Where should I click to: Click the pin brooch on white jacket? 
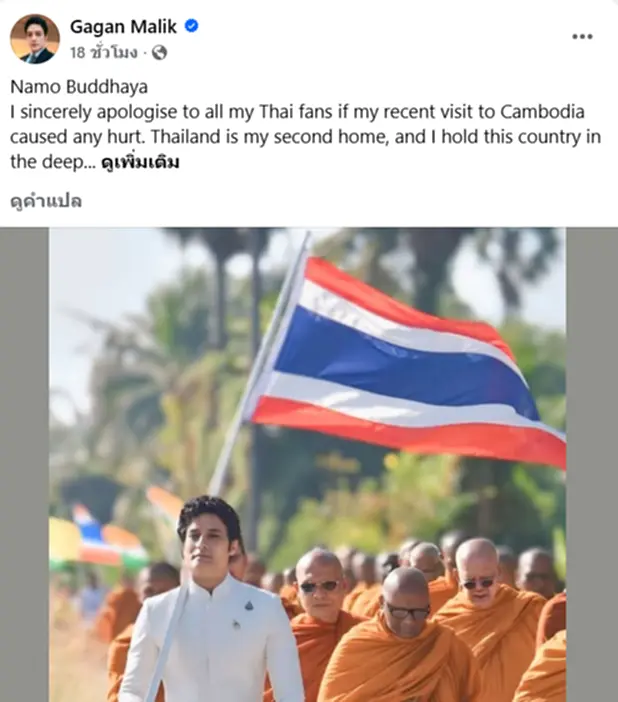click(x=249, y=606)
